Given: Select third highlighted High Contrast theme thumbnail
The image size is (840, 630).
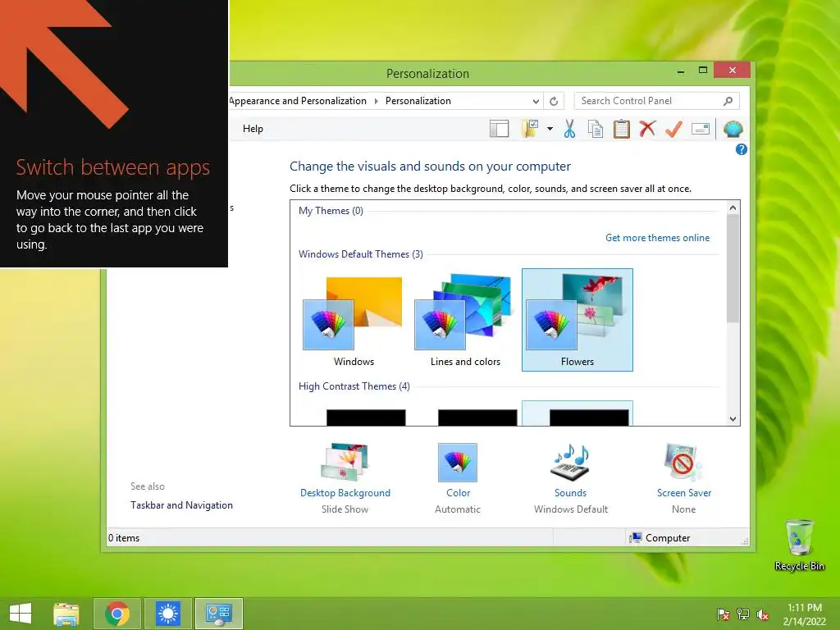Looking at the screenshot, I should coord(577,413).
